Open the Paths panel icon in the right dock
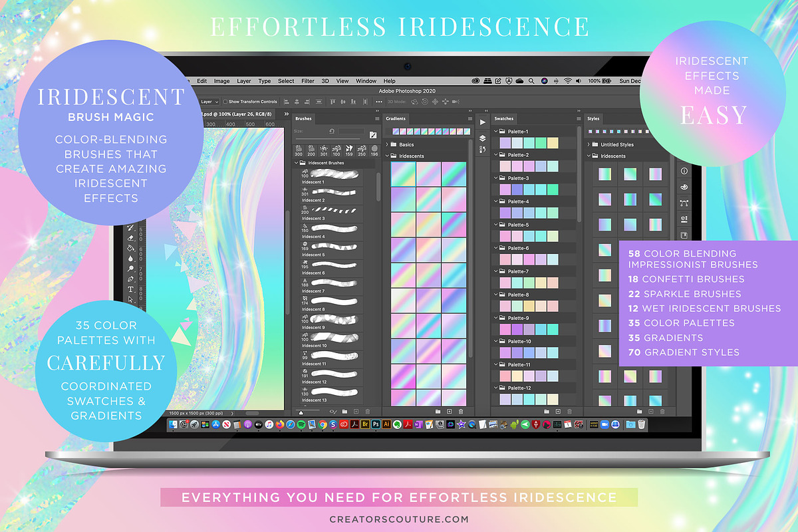Screen dimensions: 798x532 pos(684,203)
